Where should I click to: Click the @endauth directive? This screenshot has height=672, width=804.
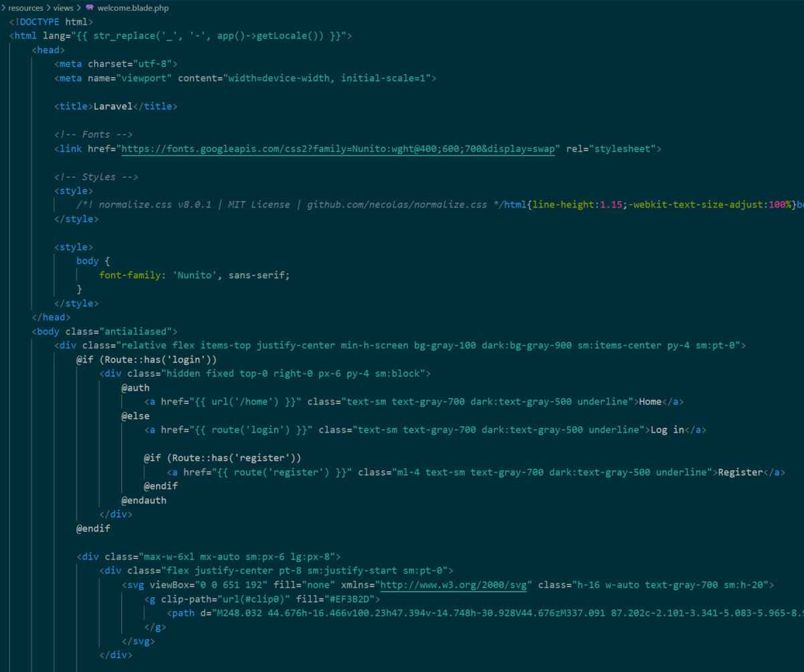click(x=144, y=500)
